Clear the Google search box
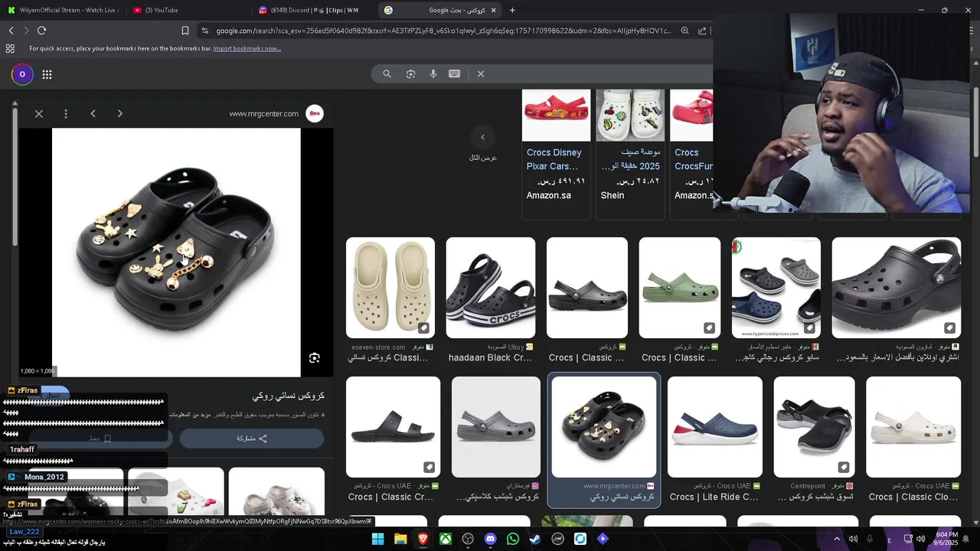 click(x=481, y=74)
